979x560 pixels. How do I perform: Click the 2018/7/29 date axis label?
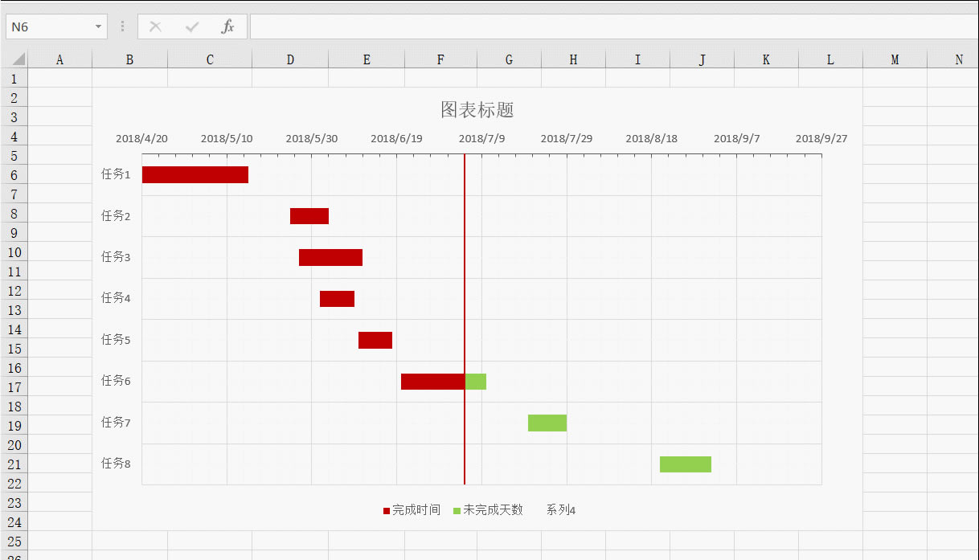[x=567, y=138]
